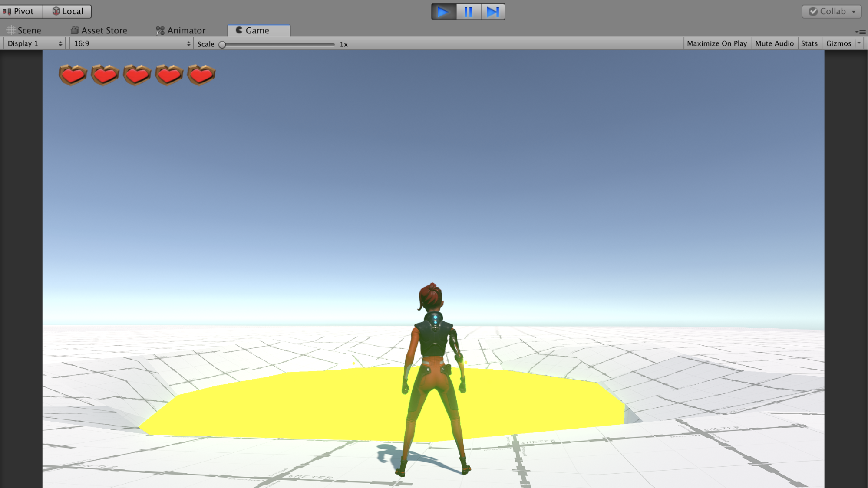Expand the Gizmos dropdown arrow
This screenshot has height=488, width=868.
pyautogui.click(x=859, y=43)
